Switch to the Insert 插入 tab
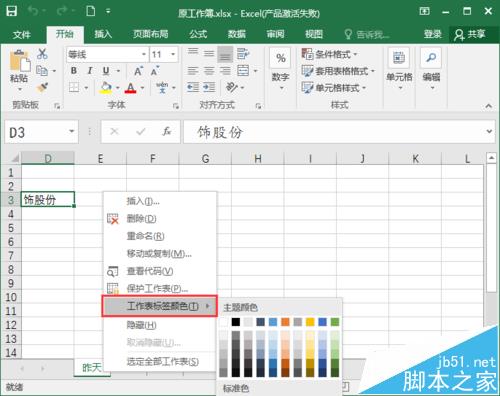Screen dimensions: 500x396 pyautogui.click(x=103, y=34)
